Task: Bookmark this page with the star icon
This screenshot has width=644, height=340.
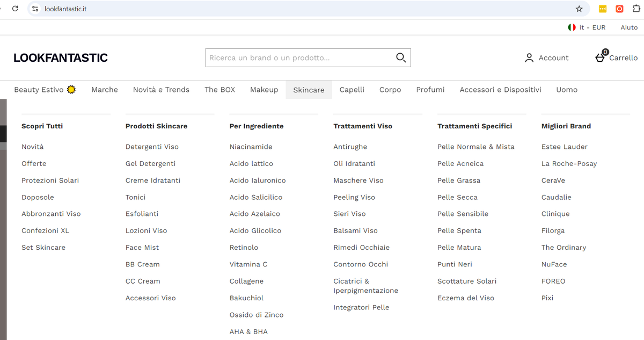Action: point(579,9)
